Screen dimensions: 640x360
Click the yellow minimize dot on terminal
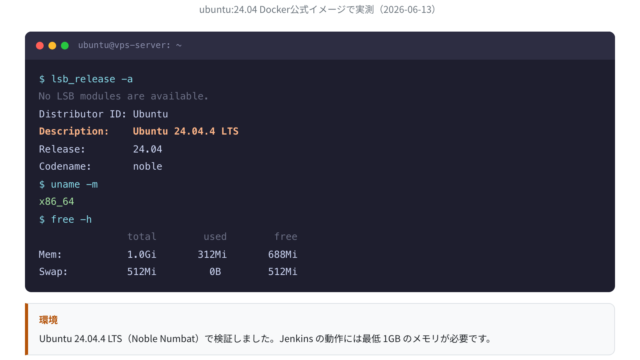pyautogui.click(x=52, y=46)
